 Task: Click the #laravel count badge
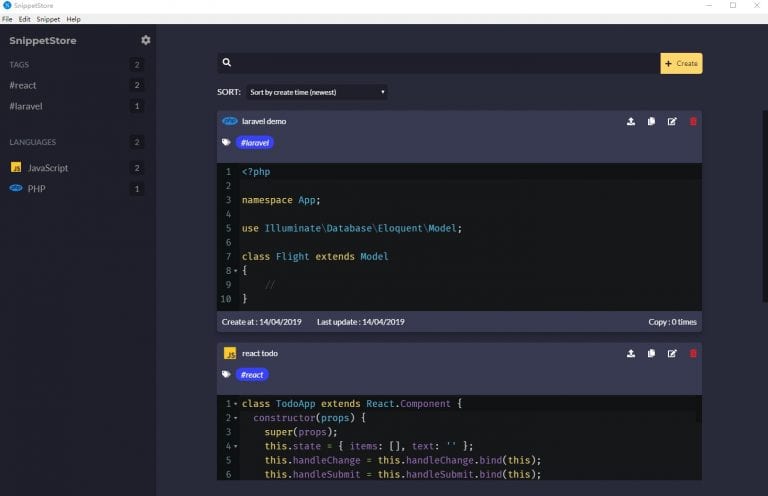137,106
